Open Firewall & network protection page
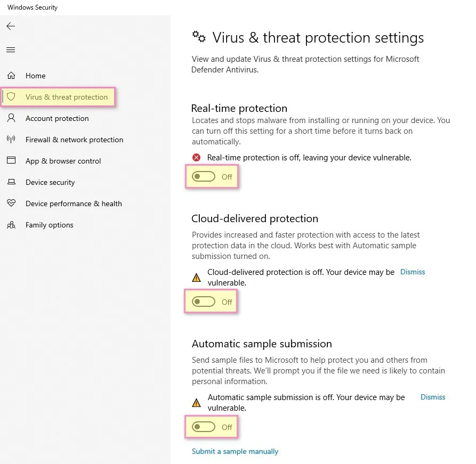Screen dimensions: 476x464 [74, 140]
